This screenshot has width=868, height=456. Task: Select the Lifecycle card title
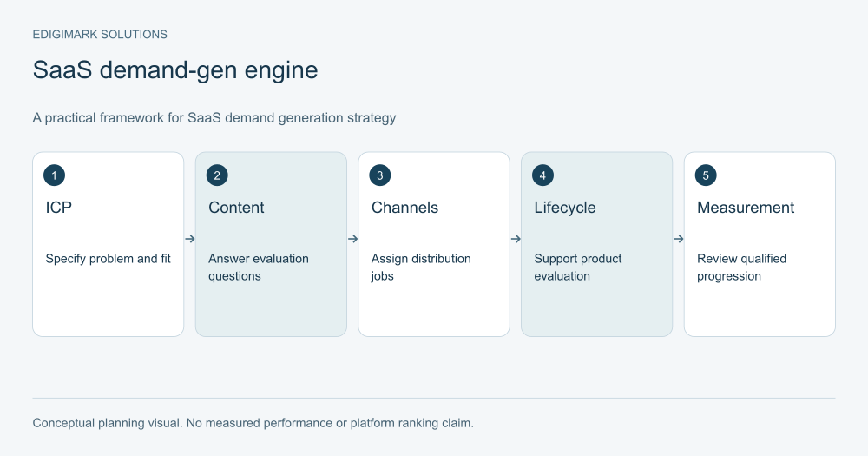point(565,208)
